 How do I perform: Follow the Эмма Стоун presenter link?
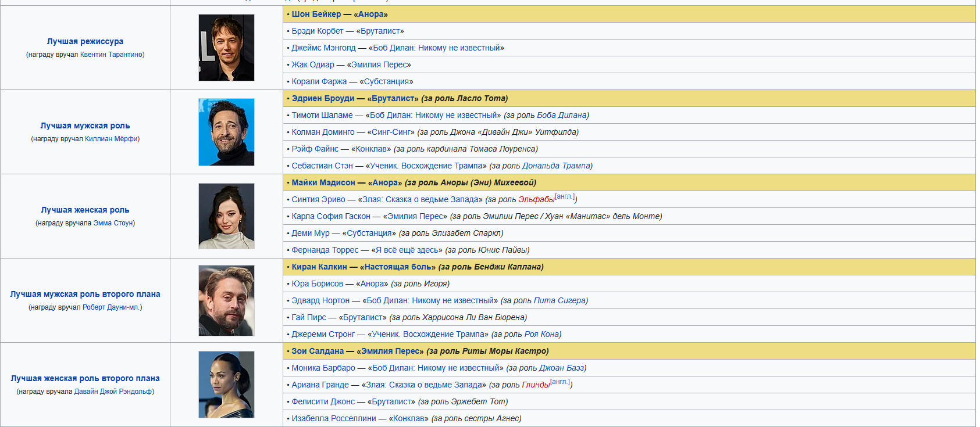coord(113,223)
